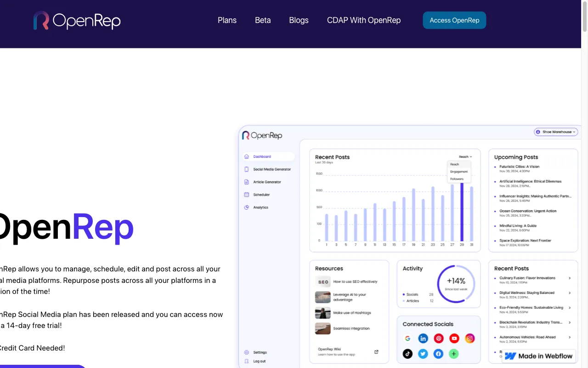Select the Dashboard label in the sidebar
588x368 pixels.
click(262, 157)
